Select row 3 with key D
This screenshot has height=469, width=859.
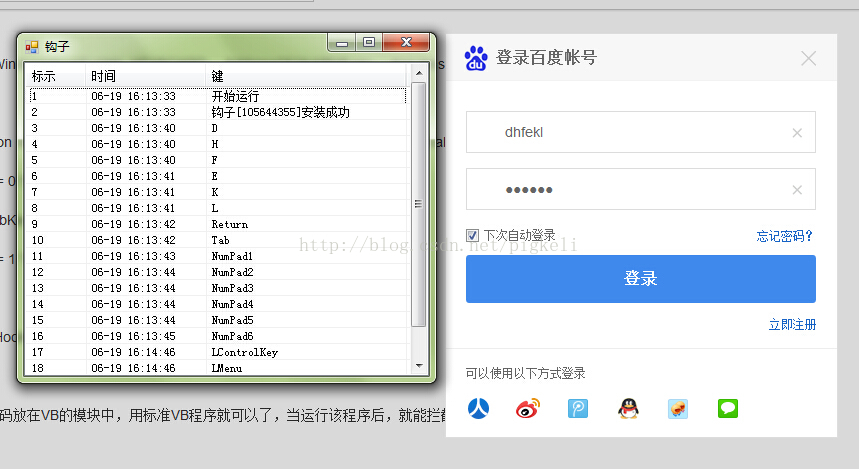coord(217,128)
